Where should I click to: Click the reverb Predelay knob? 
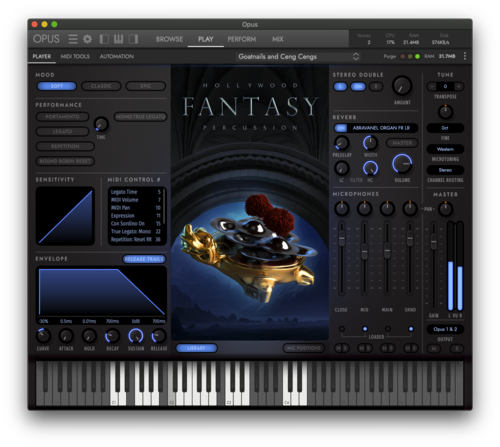tap(342, 143)
